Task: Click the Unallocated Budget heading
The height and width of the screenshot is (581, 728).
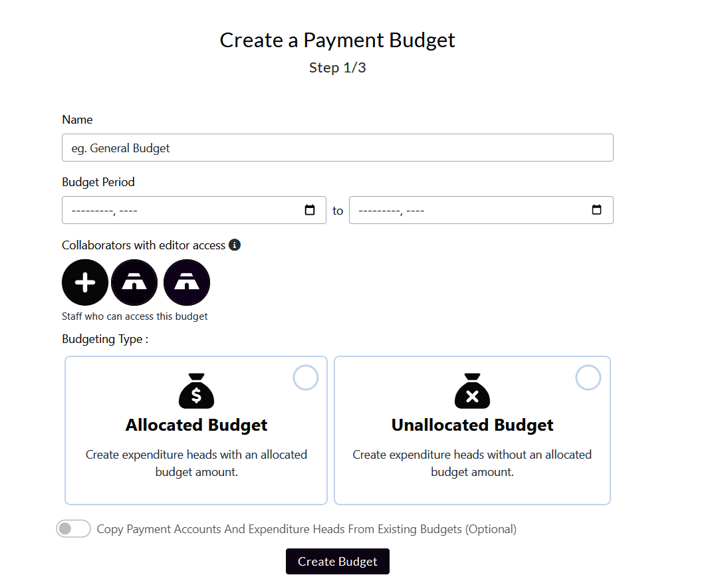Action: [x=472, y=425]
